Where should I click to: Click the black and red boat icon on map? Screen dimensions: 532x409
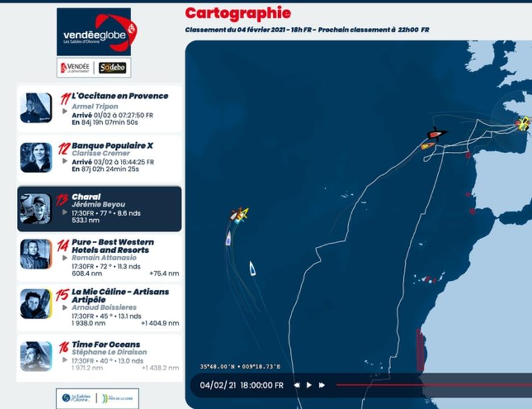tap(437, 134)
